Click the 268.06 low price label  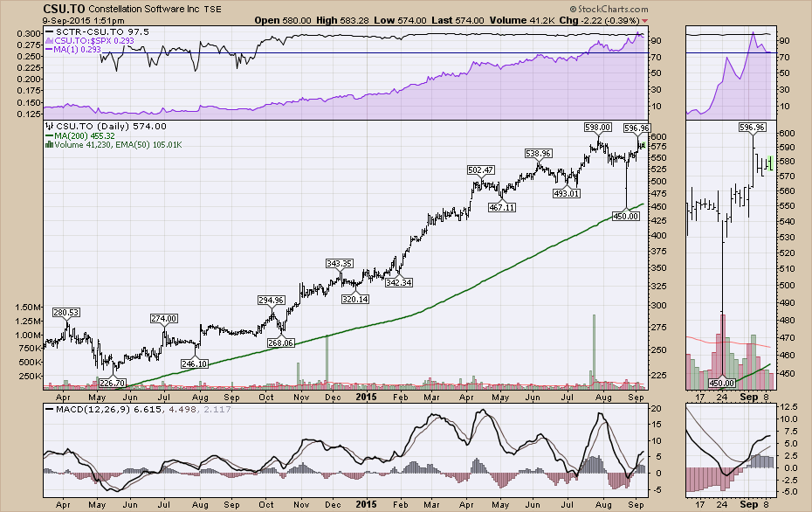tap(280, 342)
